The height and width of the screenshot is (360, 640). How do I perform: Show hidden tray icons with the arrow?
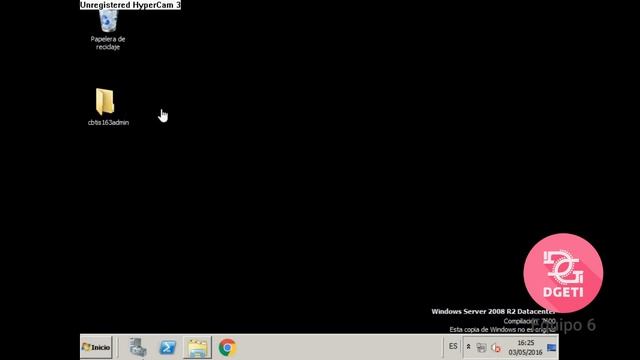click(x=469, y=347)
